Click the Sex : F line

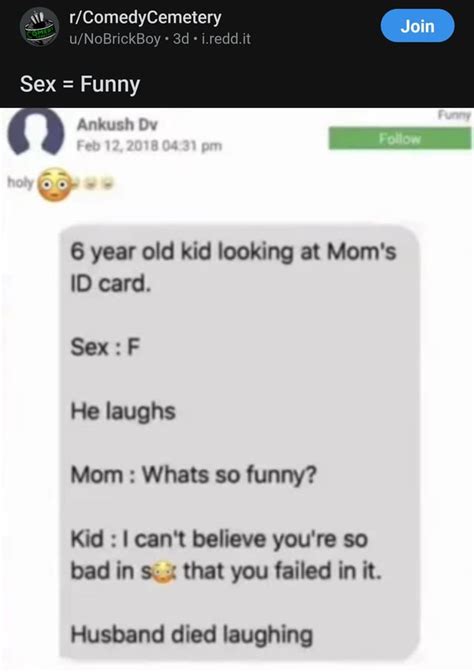click(105, 347)
